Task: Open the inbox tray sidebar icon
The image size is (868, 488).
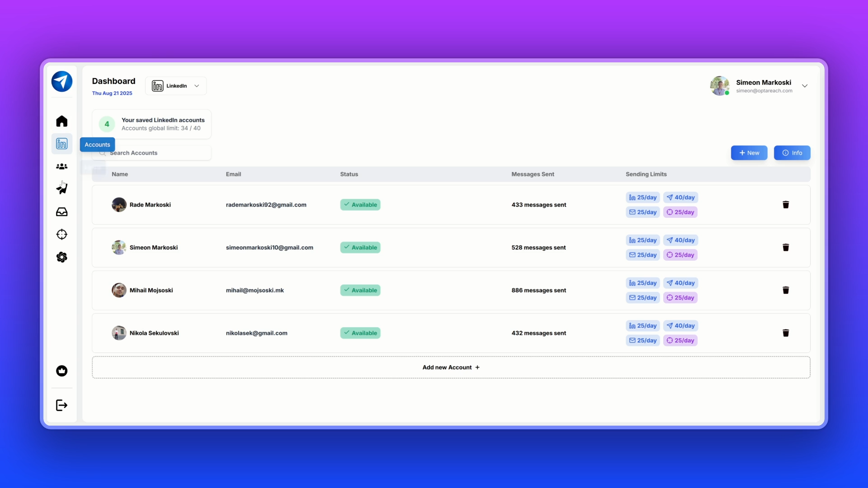Action: click(61, 212)
